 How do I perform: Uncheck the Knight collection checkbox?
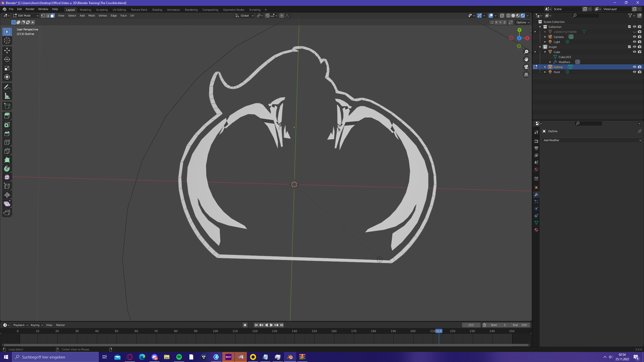tap(629, 47)
